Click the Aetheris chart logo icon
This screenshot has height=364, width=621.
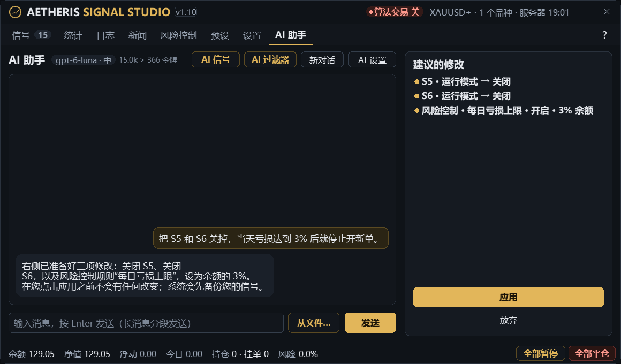[x=15, y=12]
